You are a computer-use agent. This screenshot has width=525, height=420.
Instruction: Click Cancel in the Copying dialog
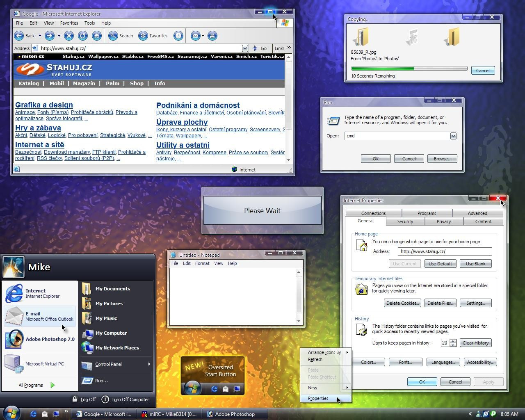(x=483, y=71)
